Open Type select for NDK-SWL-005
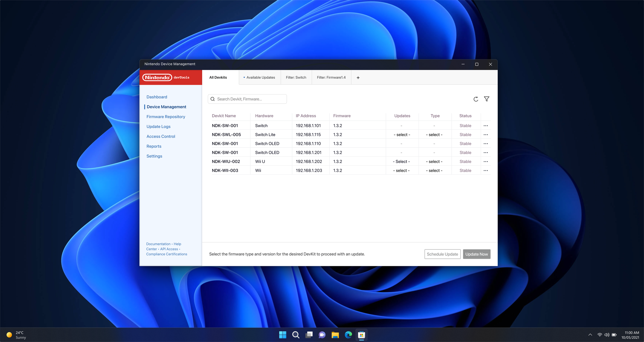644x342 pixels. tap(434, 135)
